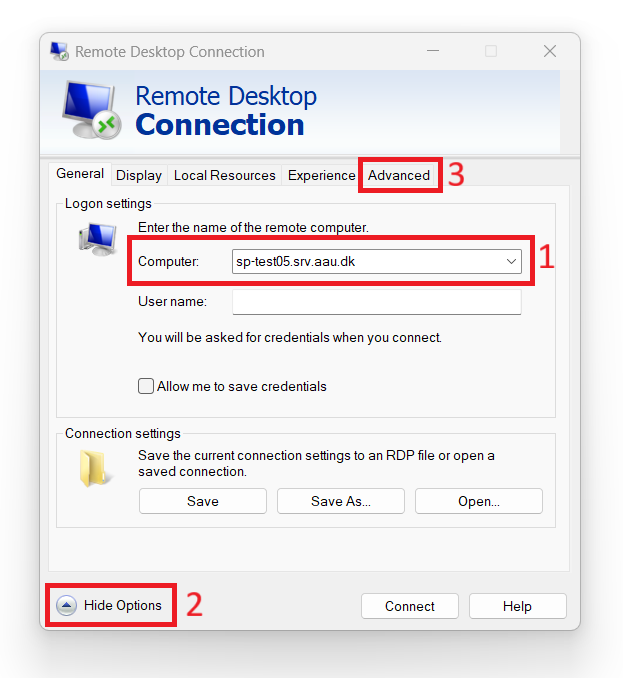The width and height of the screenshot is (623, 678).
Task: Click the Help button
Action: click(518, 606)
